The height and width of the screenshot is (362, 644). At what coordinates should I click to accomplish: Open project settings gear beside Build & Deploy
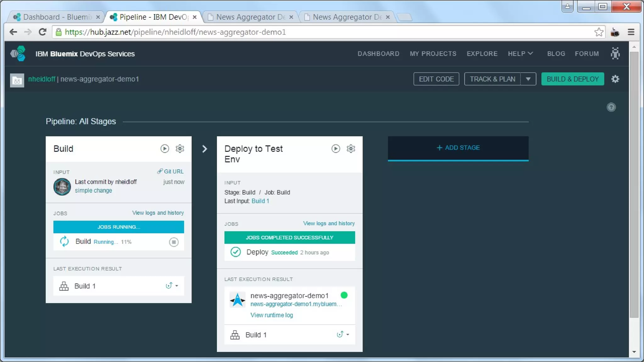(x=615, y=79)
